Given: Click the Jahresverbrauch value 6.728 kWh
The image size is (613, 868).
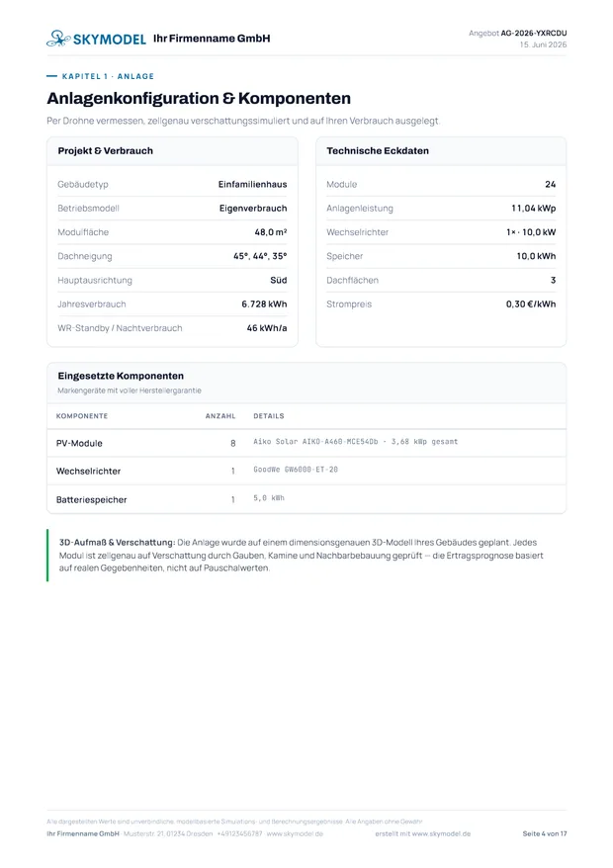Looking at the screenshot, I should point(264,304).
